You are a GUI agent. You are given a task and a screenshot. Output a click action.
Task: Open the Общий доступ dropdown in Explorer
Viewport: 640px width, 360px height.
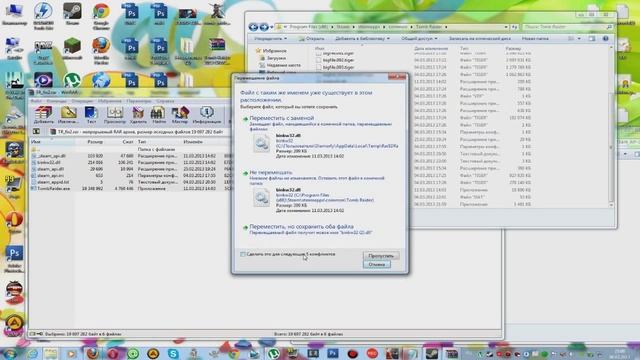(419, 38)
